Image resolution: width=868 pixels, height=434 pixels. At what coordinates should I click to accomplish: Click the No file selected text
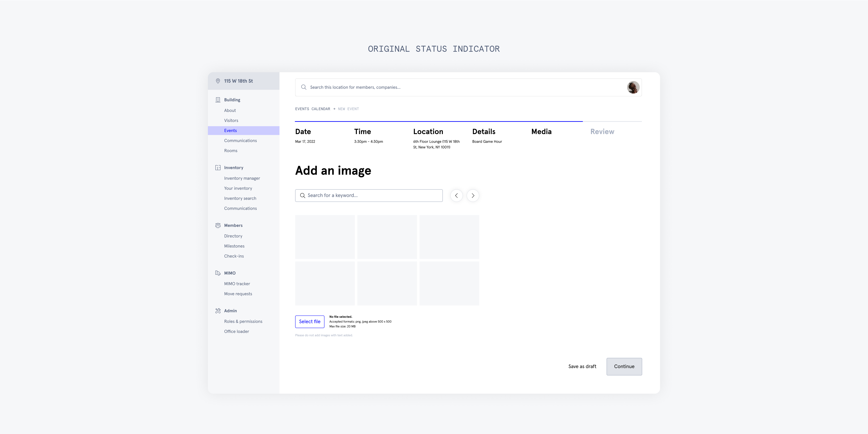341,317
